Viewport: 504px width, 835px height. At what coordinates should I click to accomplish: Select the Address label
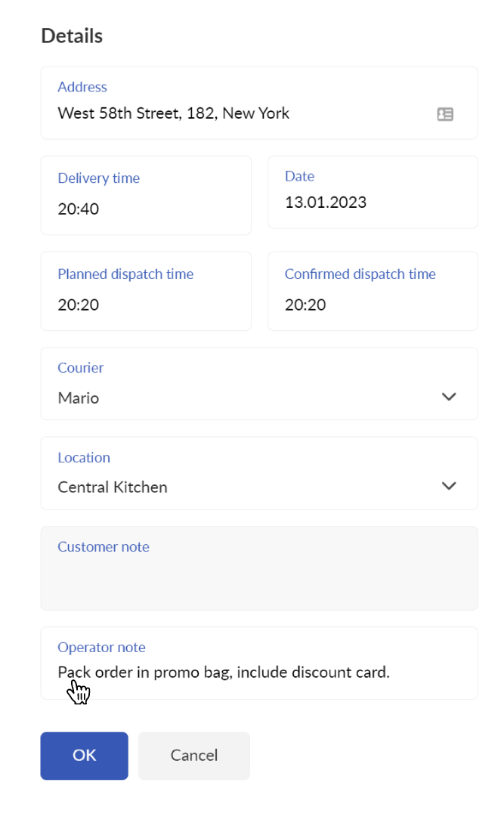click(x=82, y=87)
